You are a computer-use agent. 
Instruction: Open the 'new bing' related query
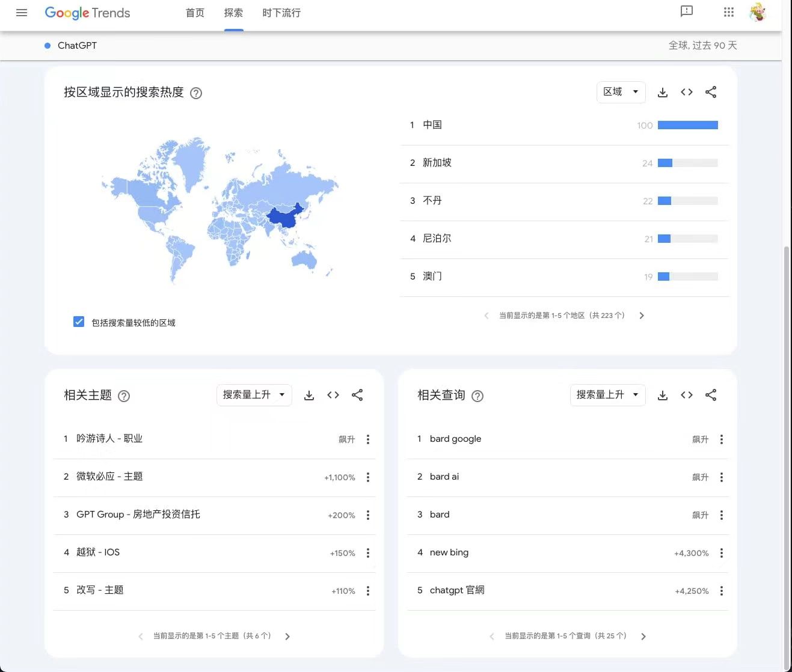pos(449,552)
